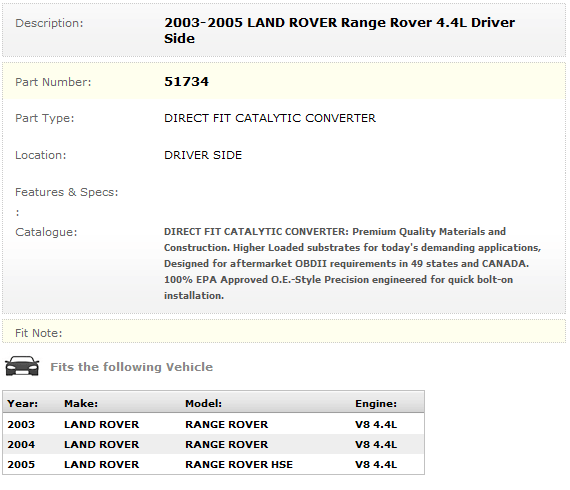Select part number 51734
This screenshot has width=570, height=490.
tap(186, 82)
